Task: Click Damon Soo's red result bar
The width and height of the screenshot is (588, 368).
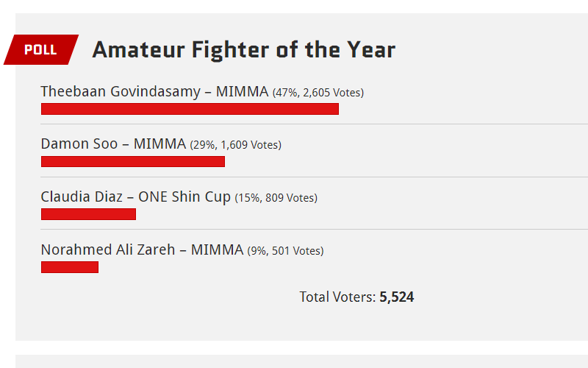Action: (x=133, y=161)
